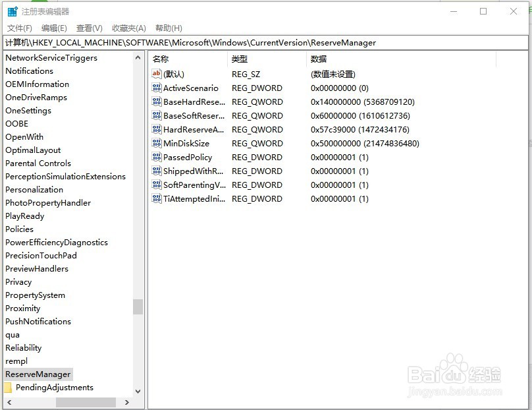532x410 pixels.
Task: Select the OptimalLayout key
Action: coord(33,150)
